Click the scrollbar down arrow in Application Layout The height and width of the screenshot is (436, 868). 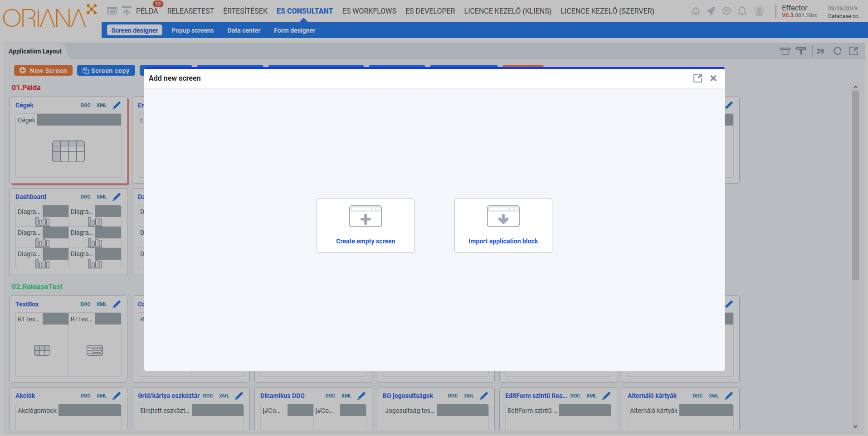click(855, 426)
